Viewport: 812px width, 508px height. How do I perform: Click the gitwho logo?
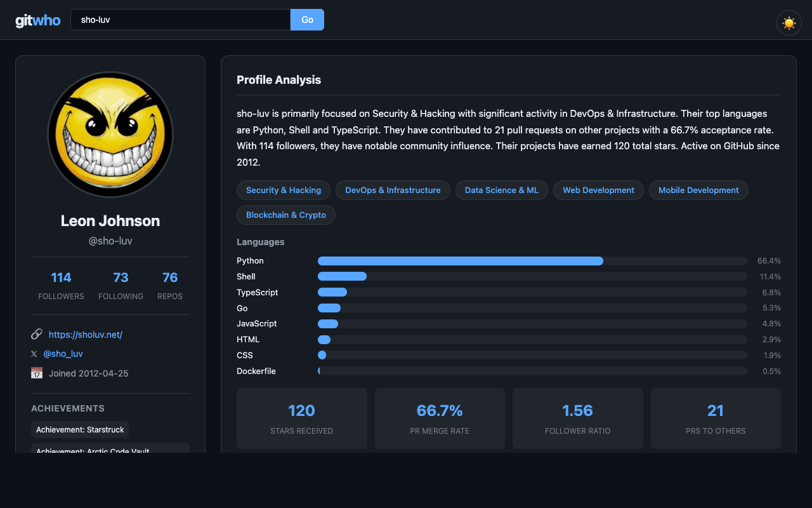pyautogui.click(x=37, y=20)
